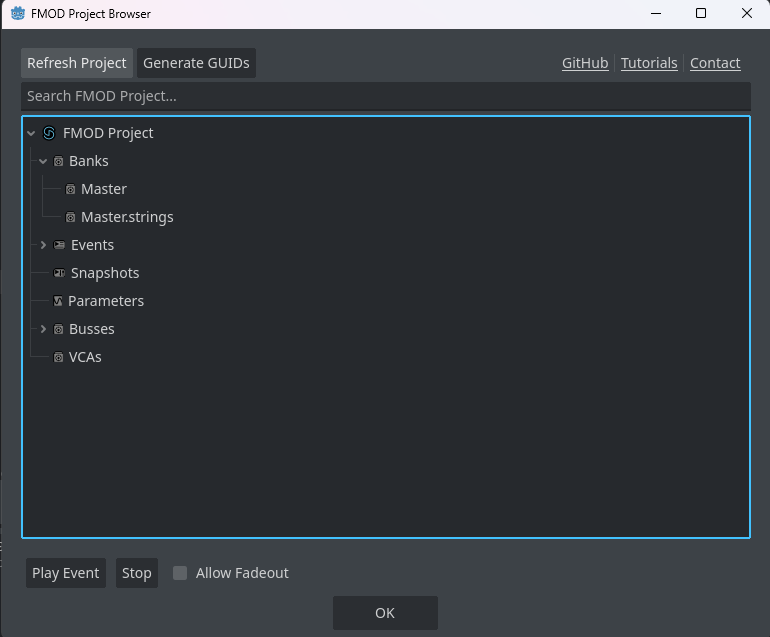Open the Contact link
Image resolution: width=770 pixels, height=637 pixels.
[715, 63]
